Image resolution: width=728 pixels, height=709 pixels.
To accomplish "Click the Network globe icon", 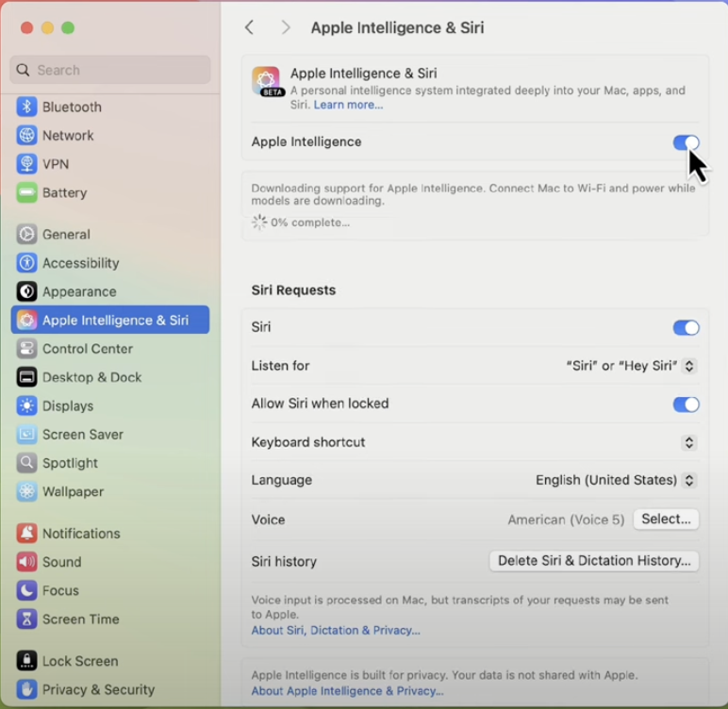I will pos(26,135).
